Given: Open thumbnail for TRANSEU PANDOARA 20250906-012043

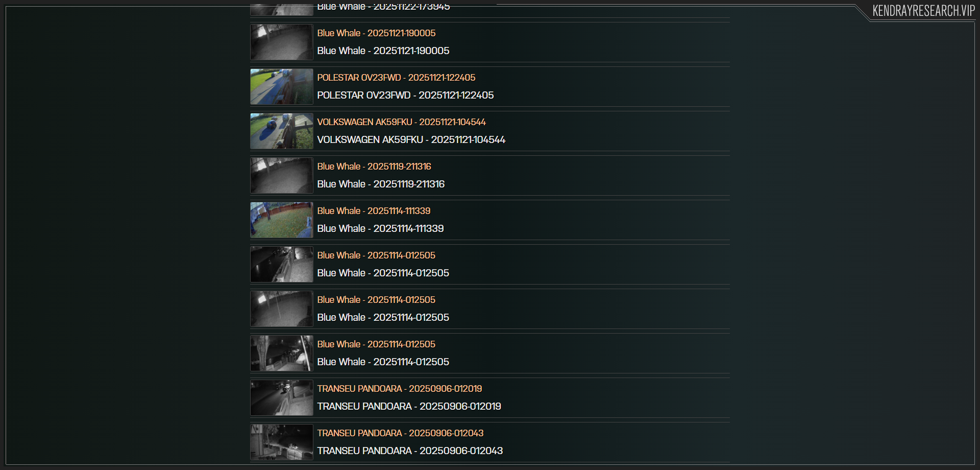Looking at the screenshot, I should [282, 442].
